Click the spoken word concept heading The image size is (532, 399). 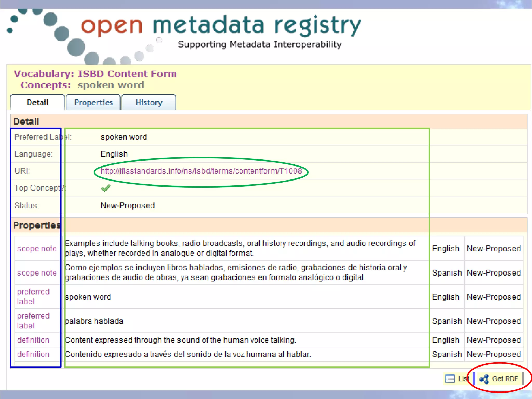click(111, 85)
